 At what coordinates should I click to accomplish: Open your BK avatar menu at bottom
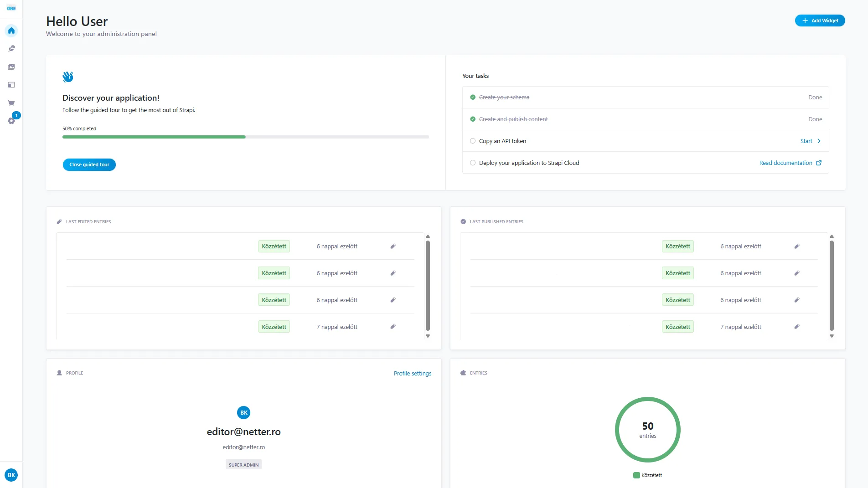pos(11,475)
